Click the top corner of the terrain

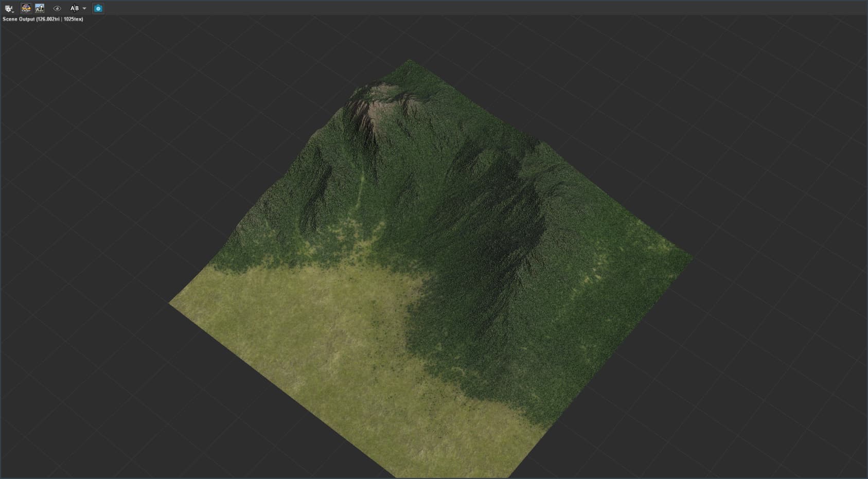point(410,61)
